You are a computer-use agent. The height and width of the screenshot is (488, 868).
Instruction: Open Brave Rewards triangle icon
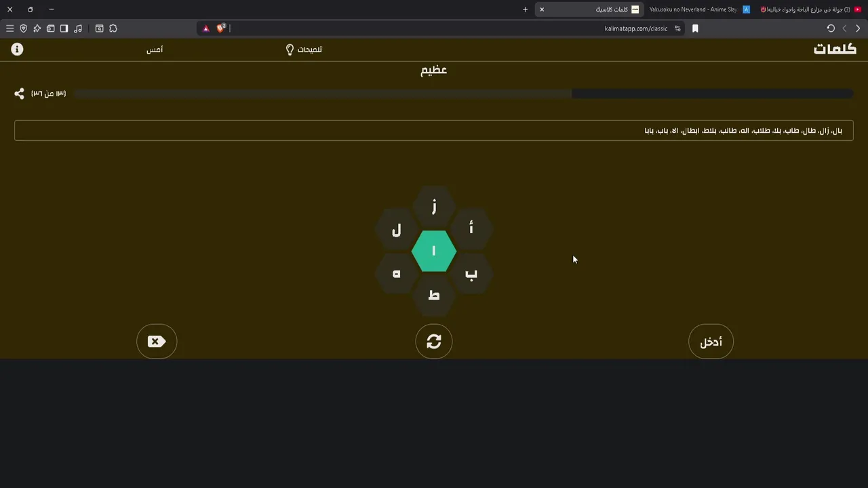[x=206, y=28]
